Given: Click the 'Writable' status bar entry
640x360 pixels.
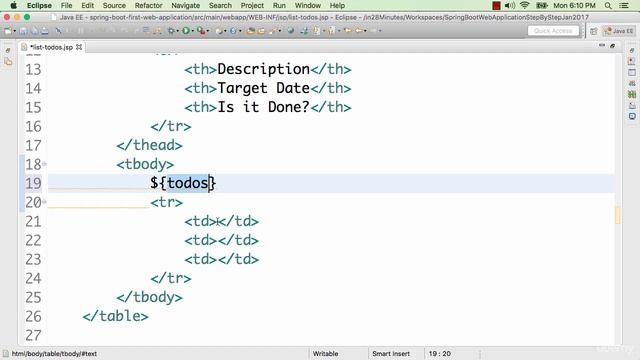Looking at the screenshot, I should [x=325, y=353].
